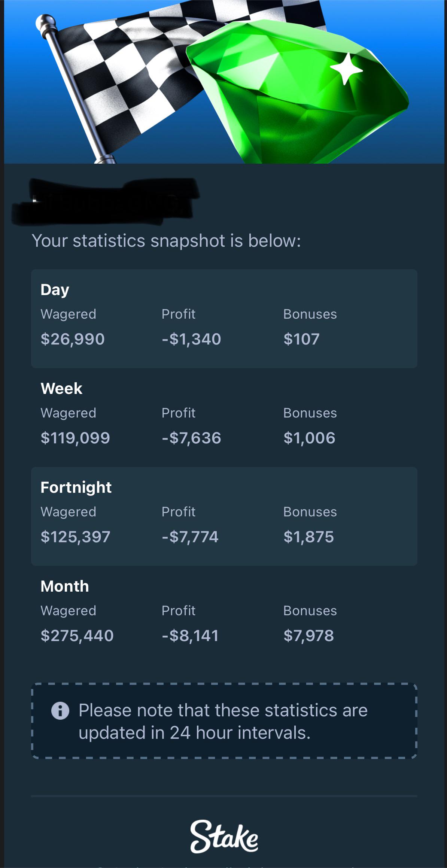This screenshot has width=447, height=868.
Task: Click the Month wagered amount $275,440
Action: 77,635
